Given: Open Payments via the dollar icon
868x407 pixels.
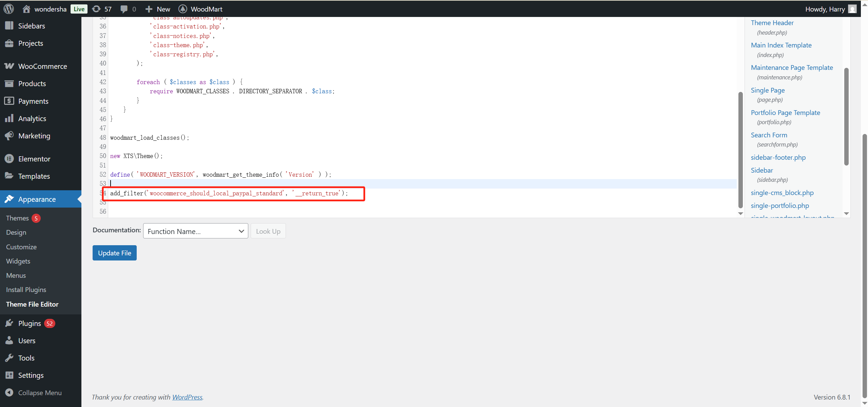Looking at the screenshot, I should click(9, 101).
